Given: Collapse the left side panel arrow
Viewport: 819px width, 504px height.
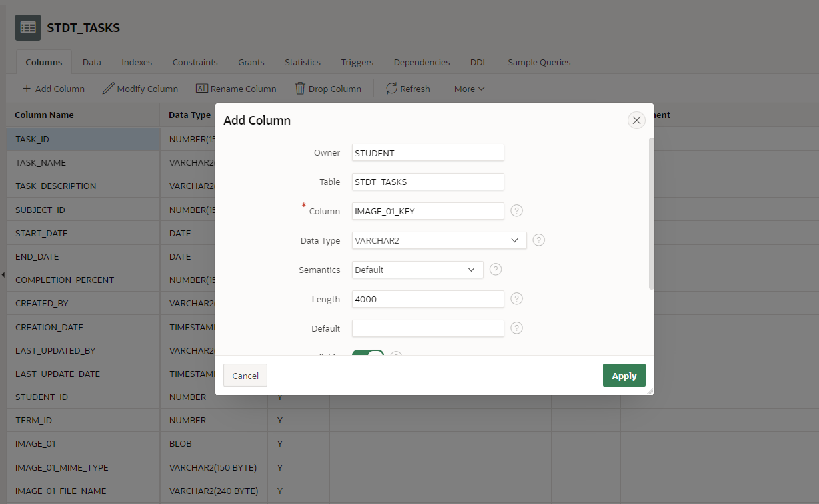Looking at the screenshot, I should click(x=3, y=274).
